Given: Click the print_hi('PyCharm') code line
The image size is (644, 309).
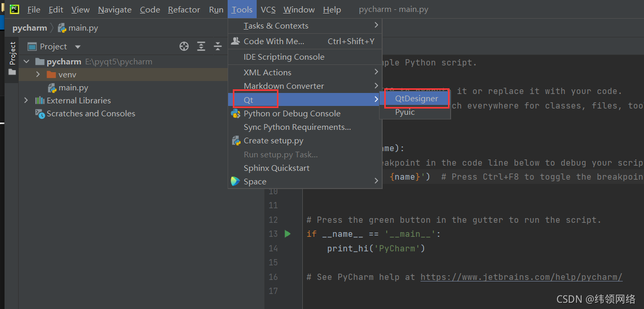Looking at the screenshot, I should 376,248.
